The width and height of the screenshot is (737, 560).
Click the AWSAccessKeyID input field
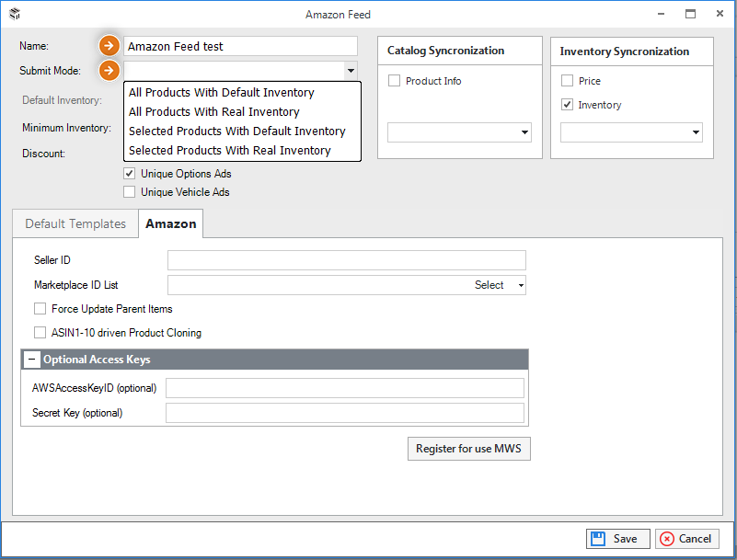pos(345,388)
